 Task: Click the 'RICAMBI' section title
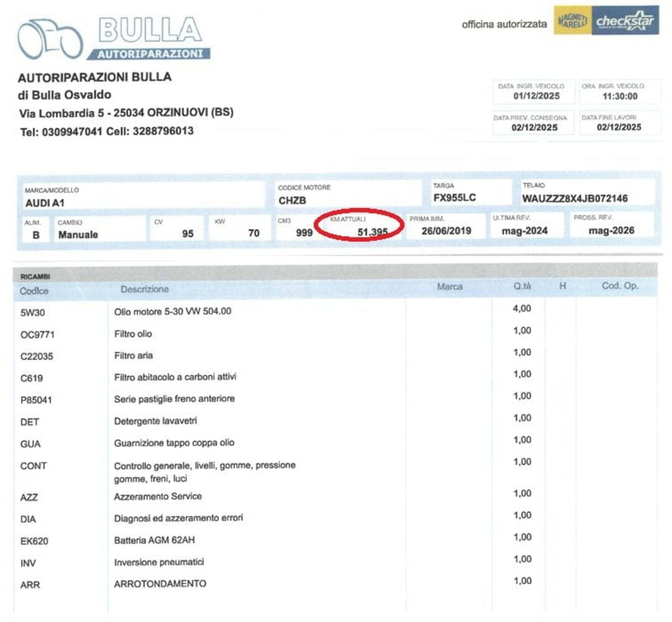click(x=35, y=277)
